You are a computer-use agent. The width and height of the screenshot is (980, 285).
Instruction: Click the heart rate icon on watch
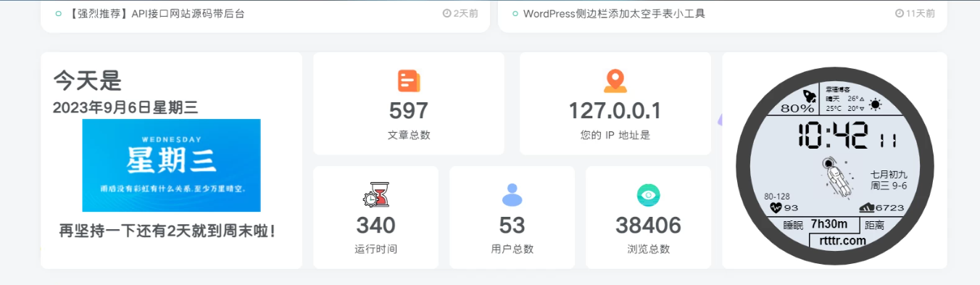[776, 207]
